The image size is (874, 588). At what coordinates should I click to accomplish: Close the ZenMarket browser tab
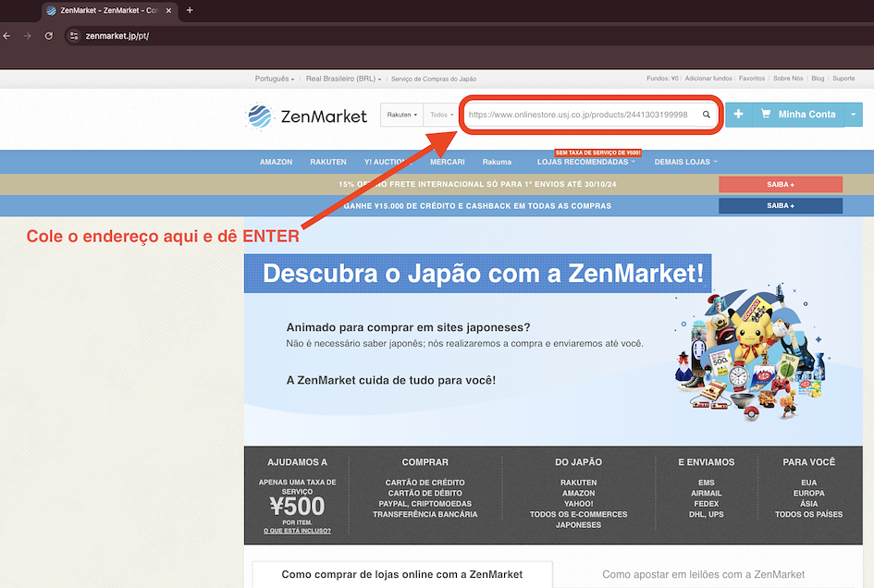[x=168, y=10]
